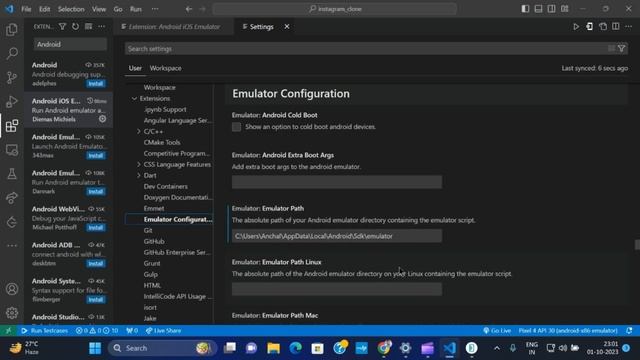Viewport: 640px width, 360px height.
Task: Install the Android extension by adelphes
Action: pyautogui.click(x=96, y=84)
